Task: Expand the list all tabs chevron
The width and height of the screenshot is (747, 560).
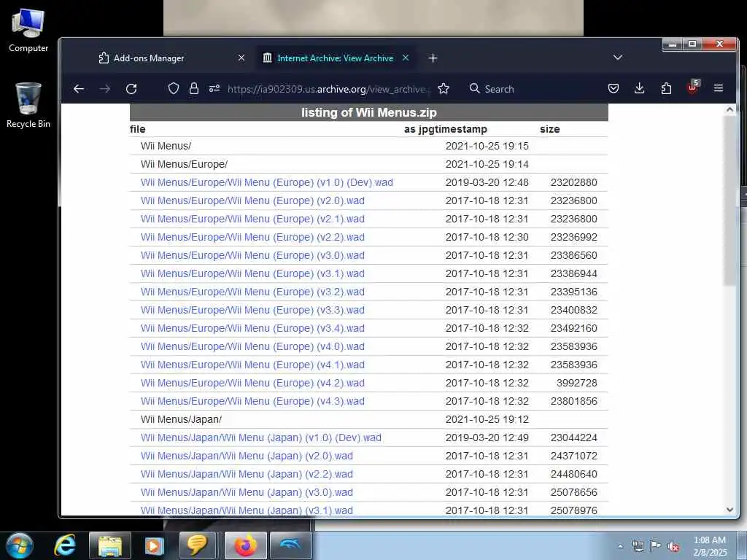Action: coord(618,58)
